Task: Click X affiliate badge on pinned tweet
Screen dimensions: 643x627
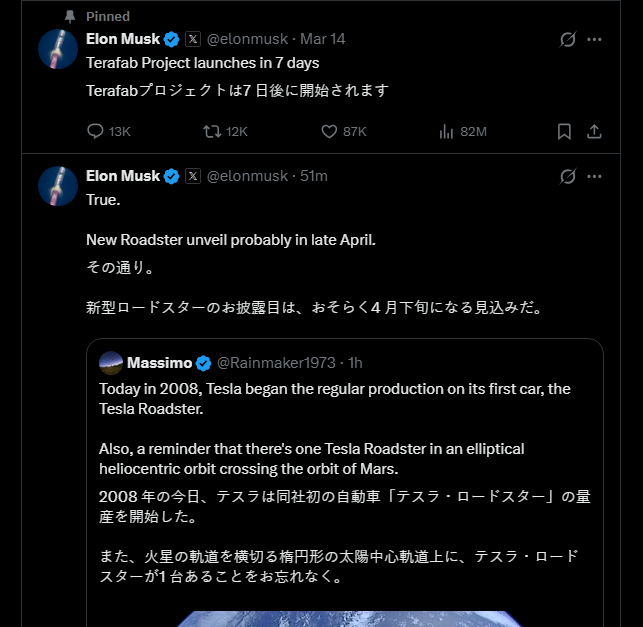Action: pos(193,39)
